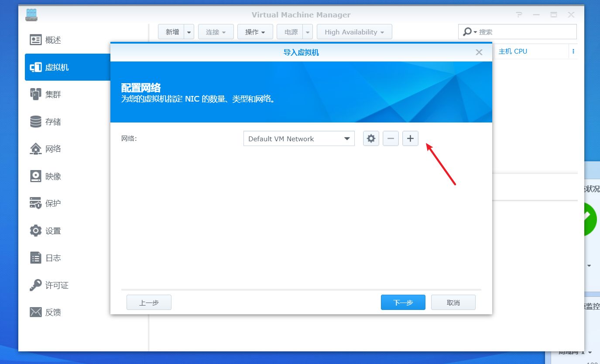The image size is (600, 364).
Task: Click the 新增 toolbar button
Action: 172,32
